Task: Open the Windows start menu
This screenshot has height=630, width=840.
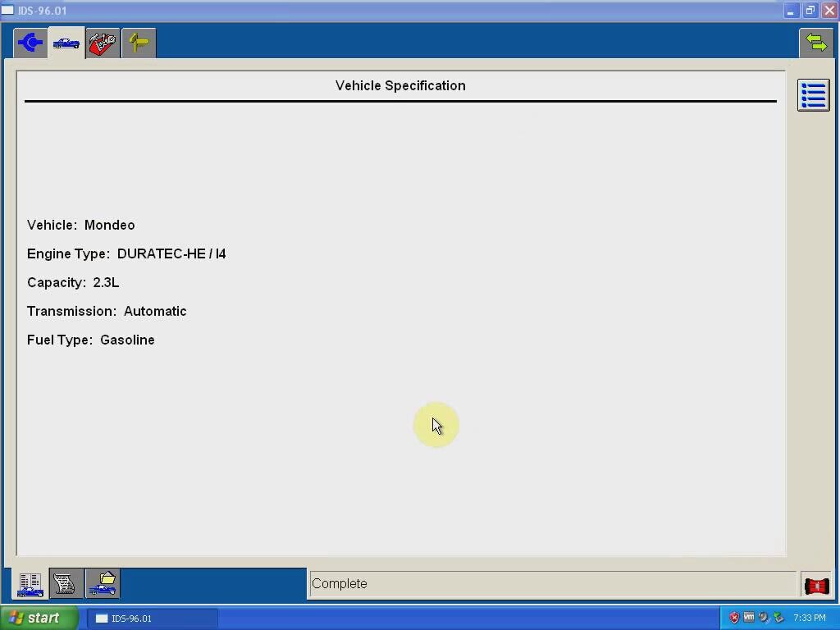Action: tap(39, 618)
